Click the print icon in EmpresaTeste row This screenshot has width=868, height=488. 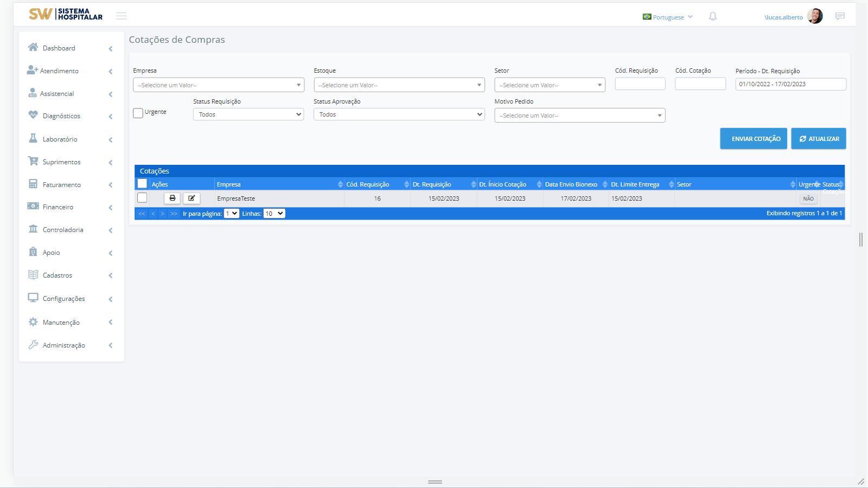(172, 198)
